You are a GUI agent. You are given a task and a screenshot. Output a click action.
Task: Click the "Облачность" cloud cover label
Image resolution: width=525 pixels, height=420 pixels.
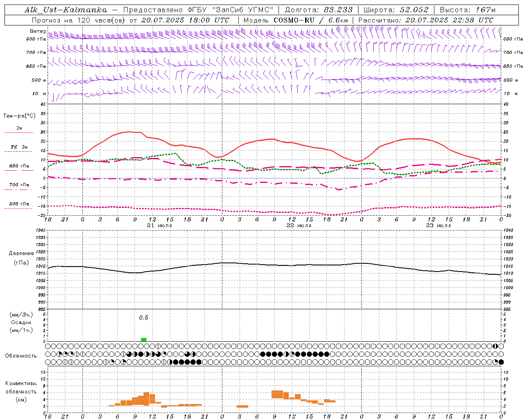coord(21,356)
